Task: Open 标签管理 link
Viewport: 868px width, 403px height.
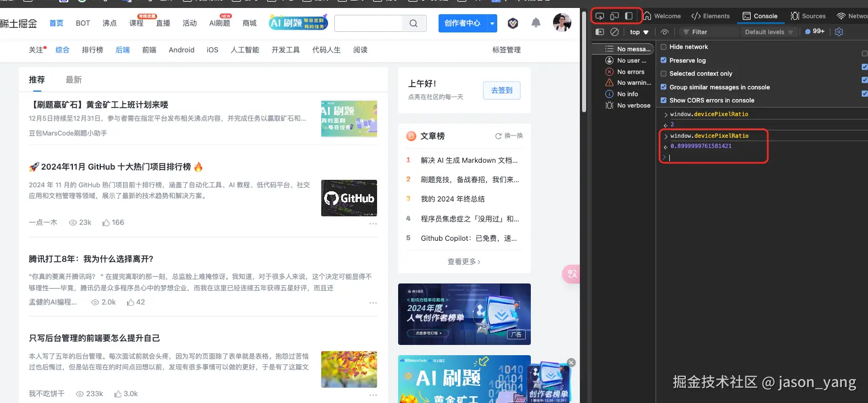Action: click(506, 50)
